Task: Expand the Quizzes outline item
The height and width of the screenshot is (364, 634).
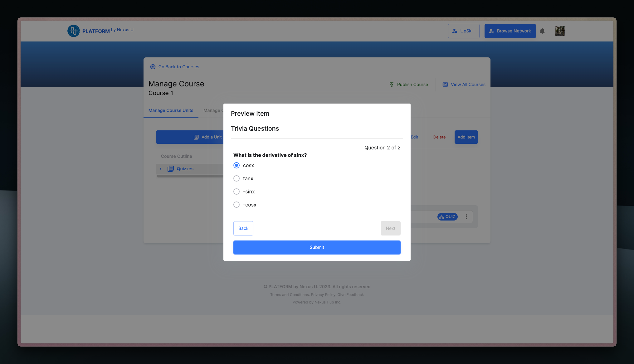Action: coord(161,169)
